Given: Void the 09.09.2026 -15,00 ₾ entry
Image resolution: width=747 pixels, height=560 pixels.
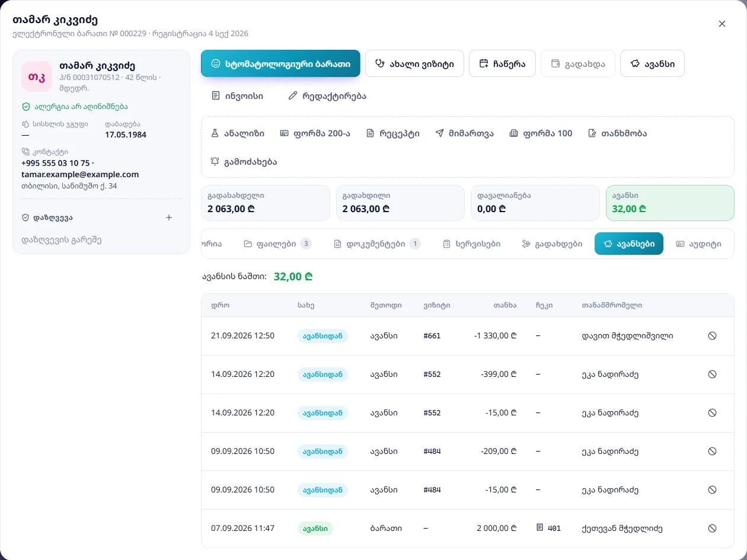Looking at the screenshot, I should click(x=712, y=489).
